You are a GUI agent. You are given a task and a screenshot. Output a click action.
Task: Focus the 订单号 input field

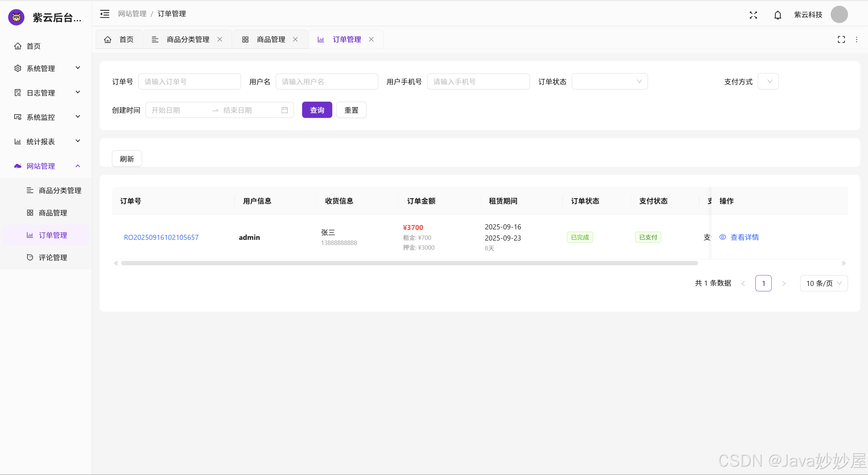[190, 82]
